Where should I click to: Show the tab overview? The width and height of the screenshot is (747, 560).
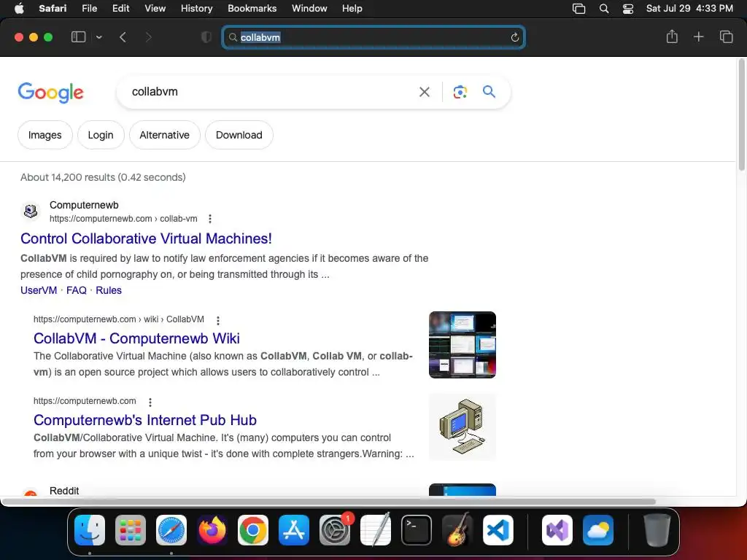click(726, 36)
